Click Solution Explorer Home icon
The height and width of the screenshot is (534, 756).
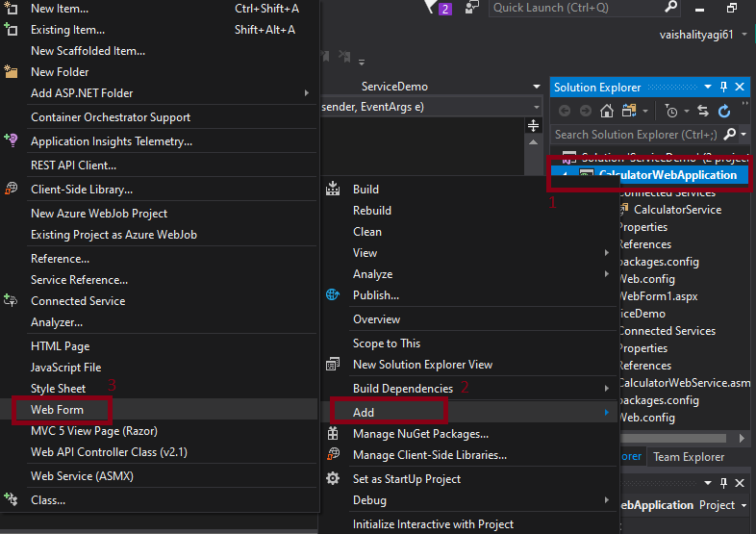(607, 112)
